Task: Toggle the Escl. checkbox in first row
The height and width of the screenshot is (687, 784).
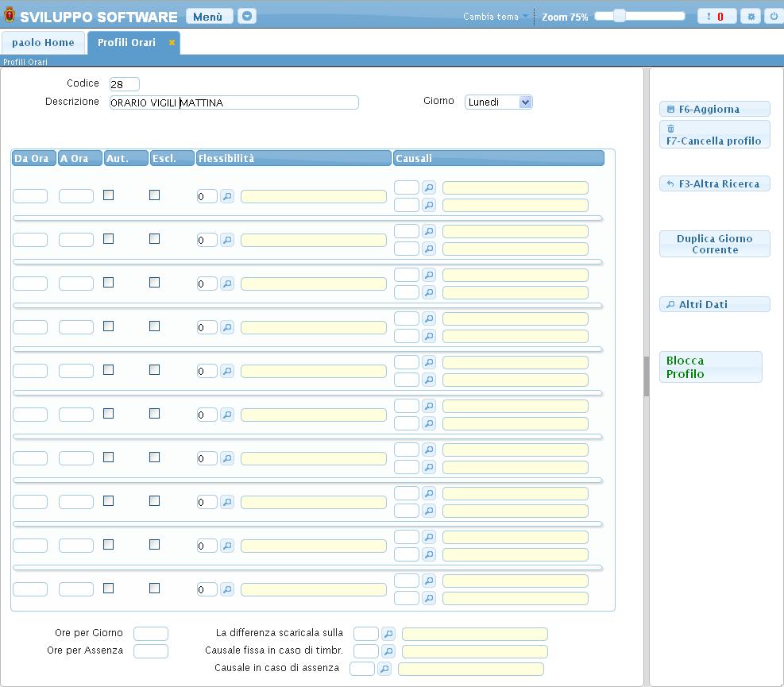Action: 155,195
